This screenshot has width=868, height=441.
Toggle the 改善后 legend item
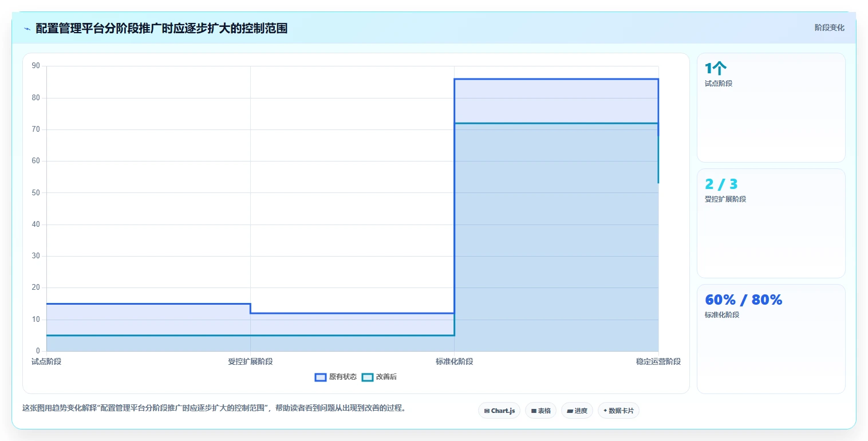tap(380, 377)
